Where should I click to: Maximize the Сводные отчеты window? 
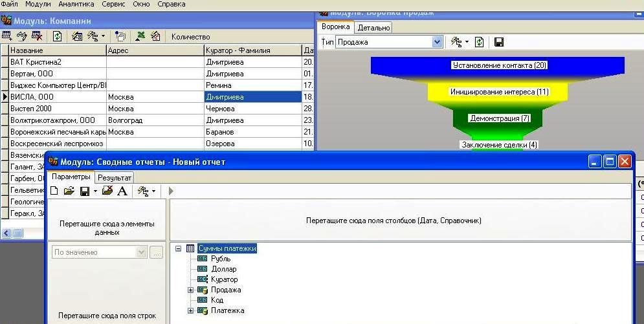tap(610, 162)
